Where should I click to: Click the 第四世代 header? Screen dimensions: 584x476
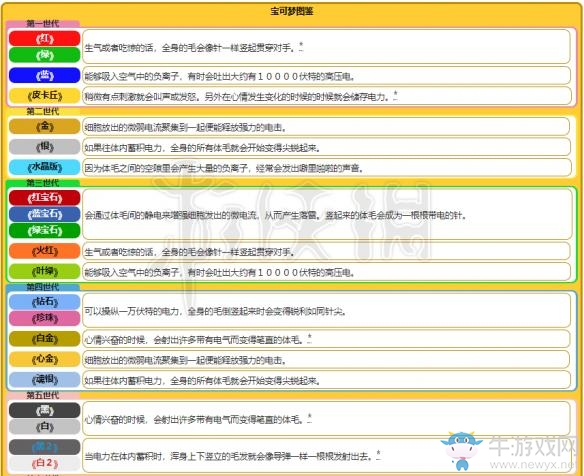42,287
